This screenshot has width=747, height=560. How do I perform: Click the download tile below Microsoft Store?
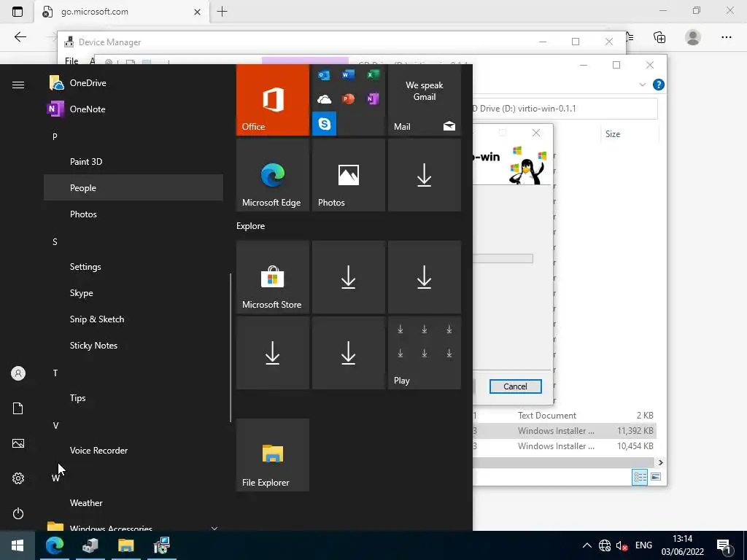(273, 353)
